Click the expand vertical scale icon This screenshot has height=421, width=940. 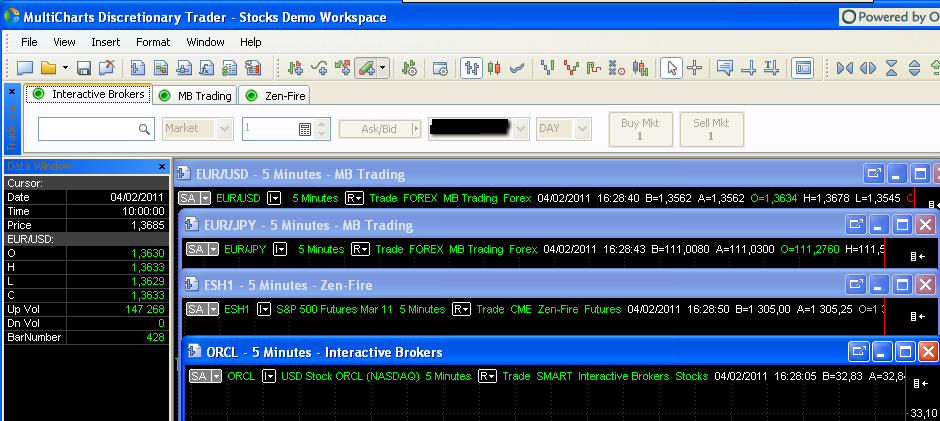pyautogui.click(x=914, y=68)
